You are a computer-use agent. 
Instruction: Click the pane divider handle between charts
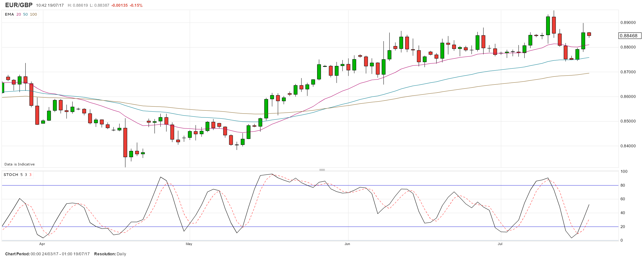point(322,170)
